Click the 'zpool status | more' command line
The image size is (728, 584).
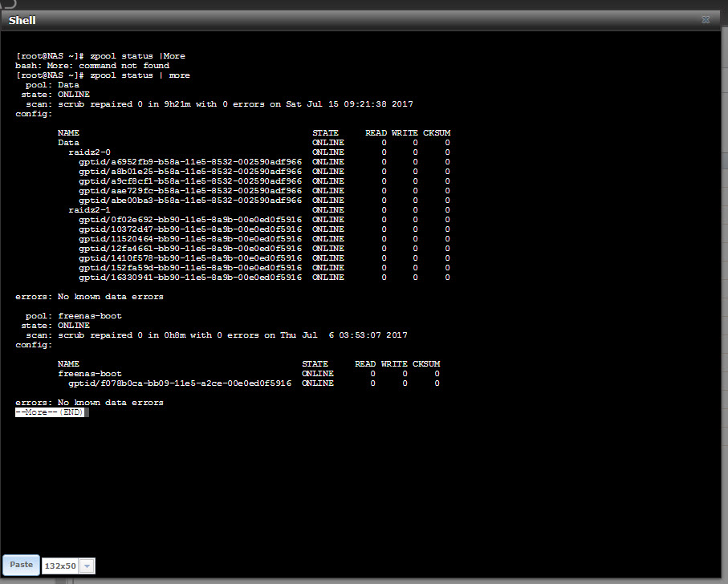click(103, 75)
